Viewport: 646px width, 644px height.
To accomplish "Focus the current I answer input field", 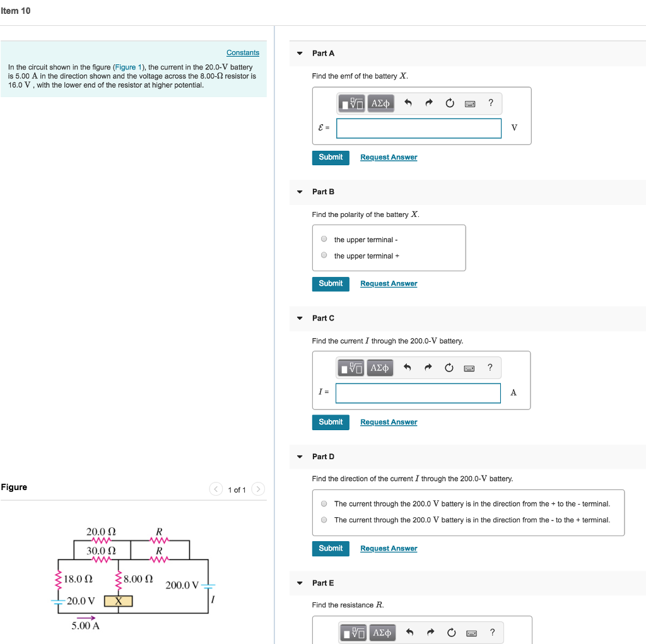I will pyautogui.click(x=418, y=393).
